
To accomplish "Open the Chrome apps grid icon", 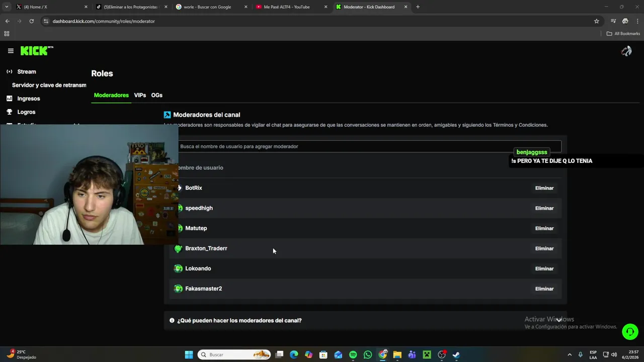I will point(7,34).
